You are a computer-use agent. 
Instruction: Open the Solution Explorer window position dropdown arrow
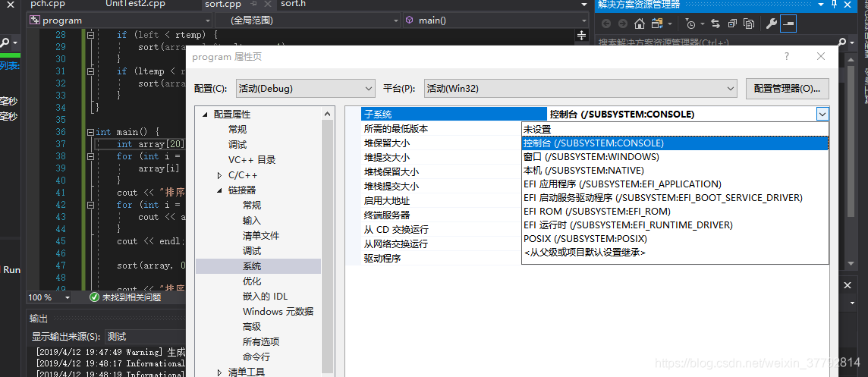pyautogui.click(x=819, y=5)
